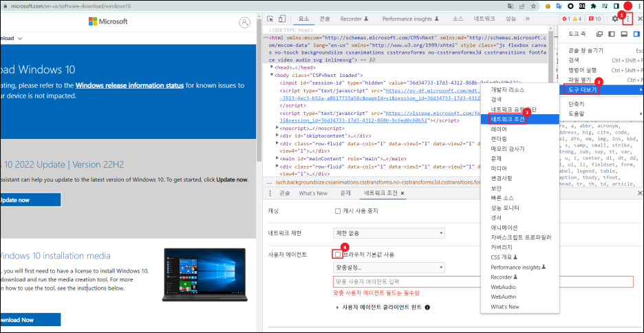This screenshot has height=333, width=644.
Task: Enable the 캐시 사용 중지 checkbox
Action: click(338, 211)
